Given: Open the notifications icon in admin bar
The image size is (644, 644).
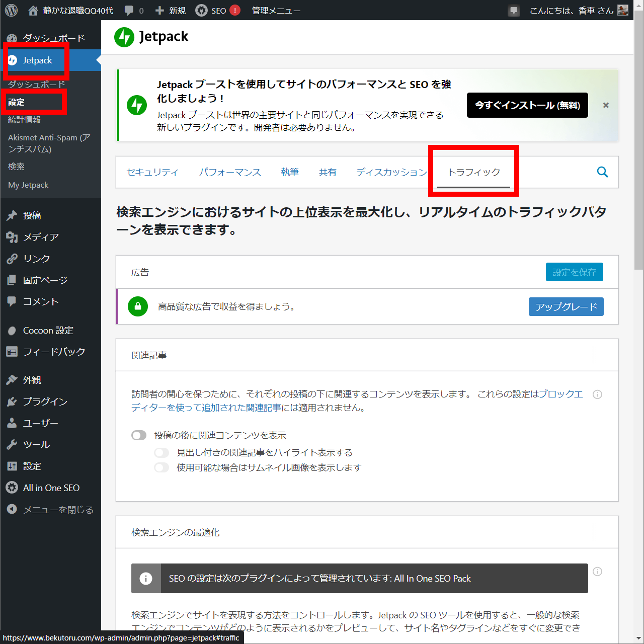Looking at the screenshot, I should click(x=514, y=11).
